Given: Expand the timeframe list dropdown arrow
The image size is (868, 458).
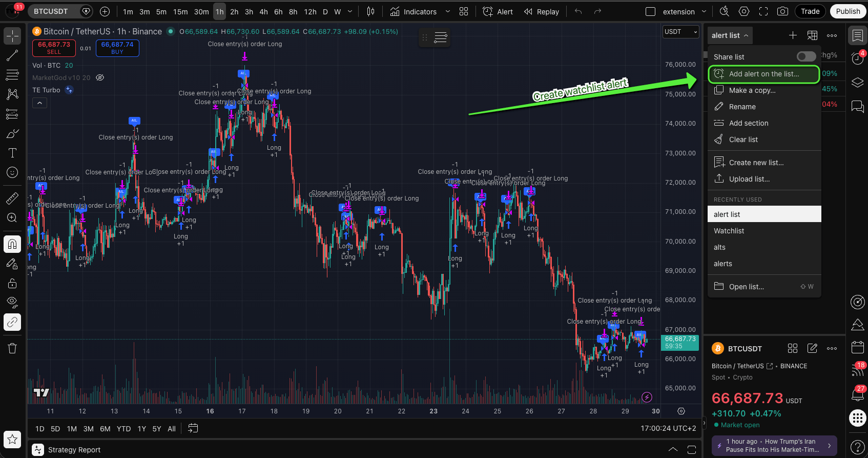Looking at the screenshot, I should pos(350,11).
